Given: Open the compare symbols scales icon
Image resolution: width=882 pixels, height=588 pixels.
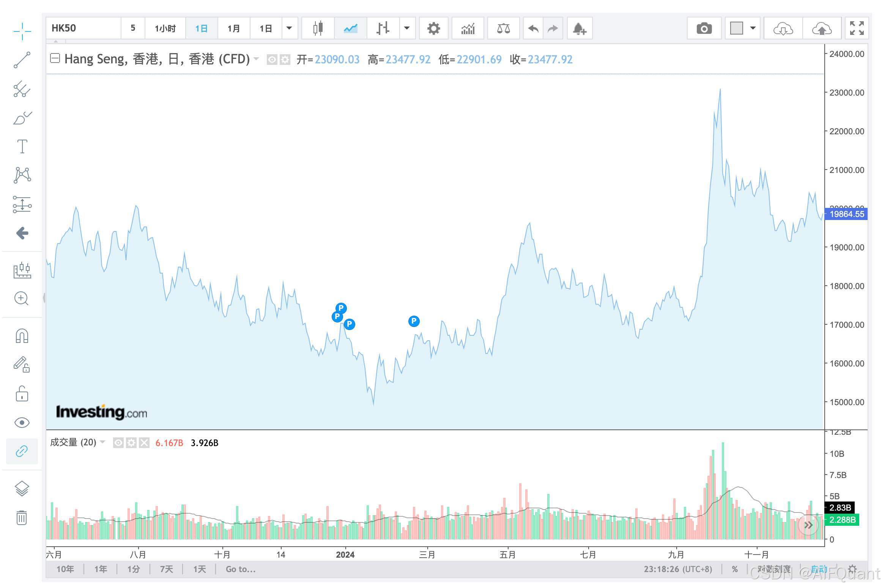Looking at the screenshot, I should coord(503,28).
